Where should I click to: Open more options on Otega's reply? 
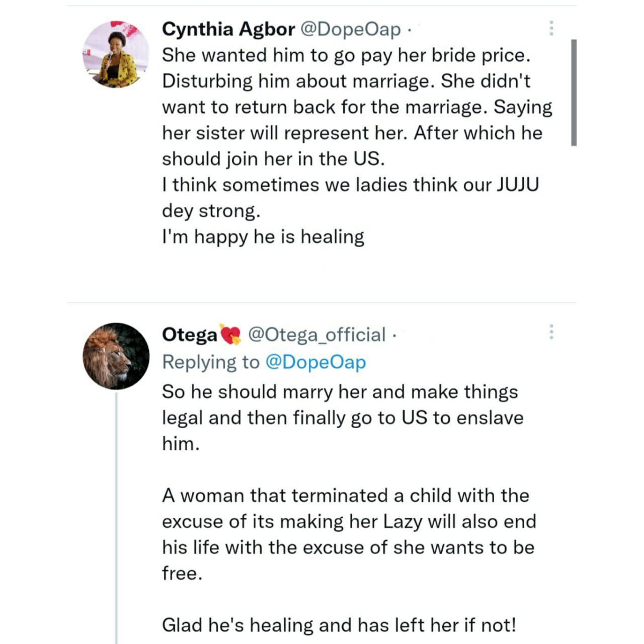(x=551, y=332)
